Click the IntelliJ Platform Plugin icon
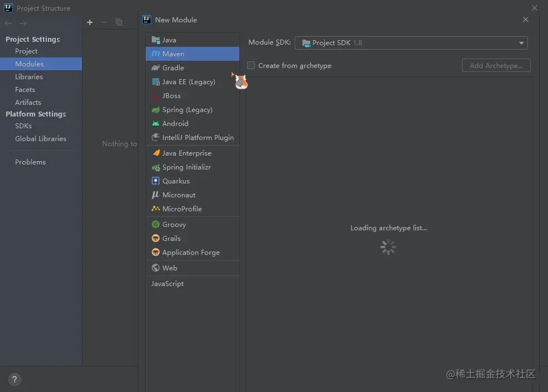Image resolution: width=548 pixels, height=392 pixels. click(x=156, y=137)
